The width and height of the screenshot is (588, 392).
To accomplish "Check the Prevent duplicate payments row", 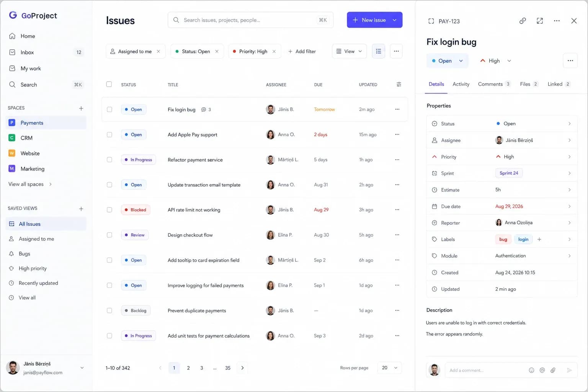I will 109,310.
